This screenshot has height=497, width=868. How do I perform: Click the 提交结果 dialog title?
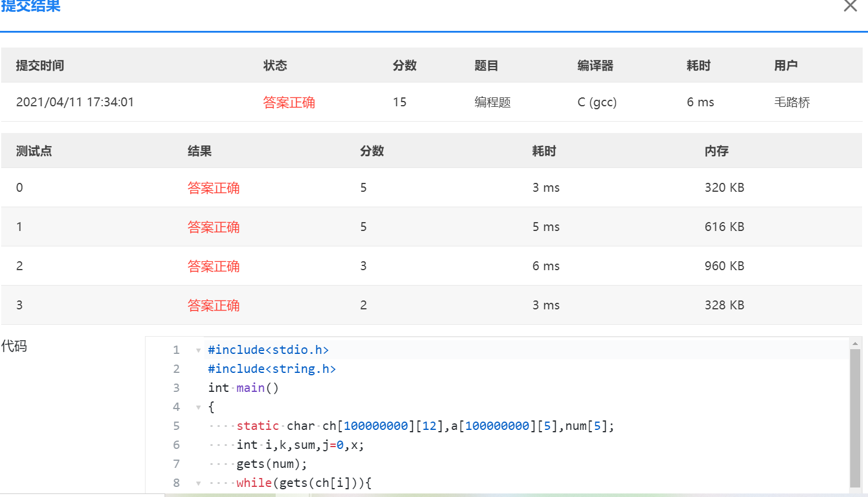tap(31, 6)
